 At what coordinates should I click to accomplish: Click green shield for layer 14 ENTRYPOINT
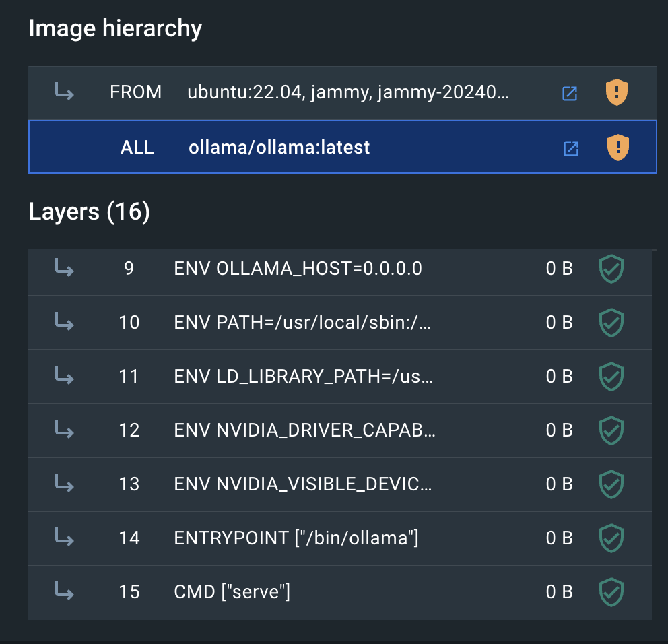(x=611, y=538)
